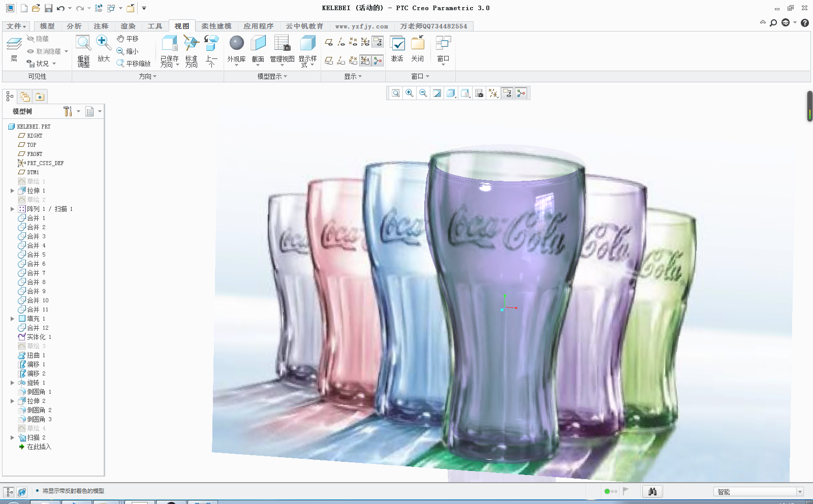Open the 文件 menu

(16, 26)
